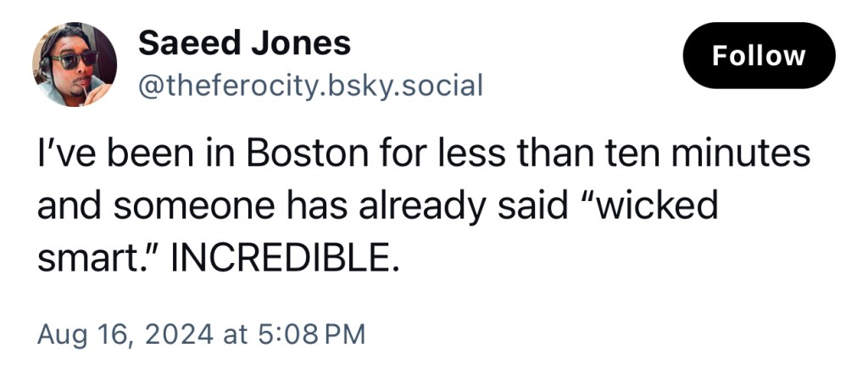Screen dimensions: 868x370
Task: Click the Saeed Jones display name
Action: coord(244,42)
